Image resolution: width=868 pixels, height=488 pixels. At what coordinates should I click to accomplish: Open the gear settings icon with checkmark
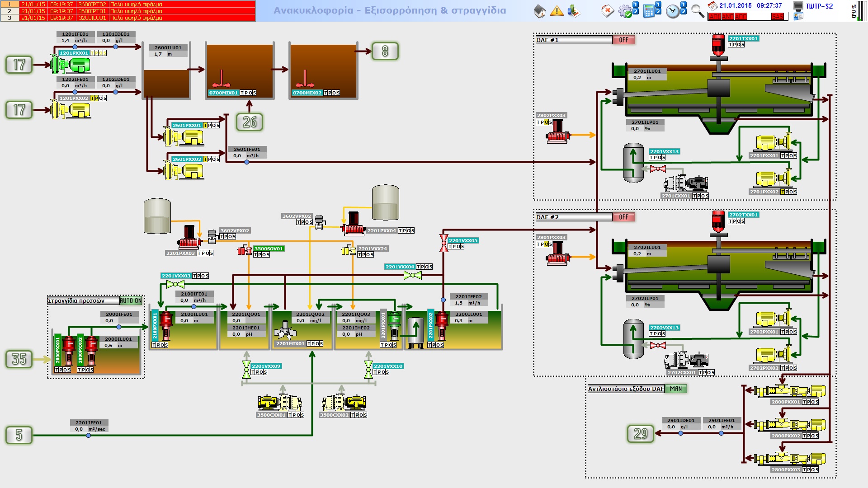pos(625,11)
